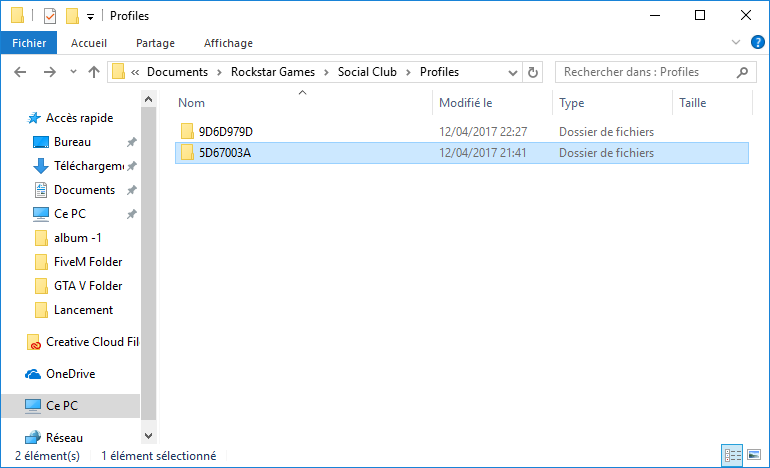770x468 pixels.
Task: Open the Fichier menu
Action: 29,43
